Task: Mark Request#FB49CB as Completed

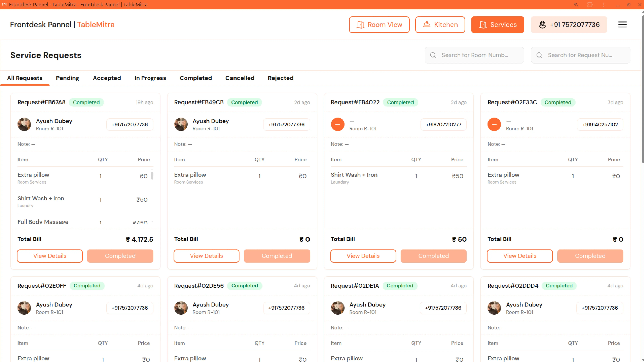Action: 277,256
